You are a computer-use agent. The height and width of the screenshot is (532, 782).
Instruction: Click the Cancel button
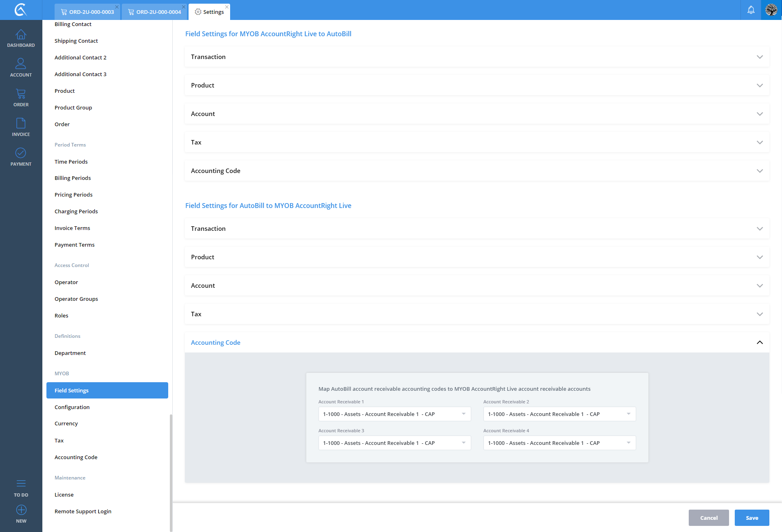pos(708,518)
